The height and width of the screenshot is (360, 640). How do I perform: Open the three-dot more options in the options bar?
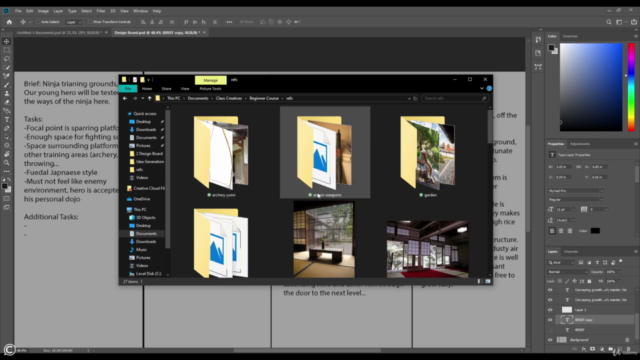229,22
